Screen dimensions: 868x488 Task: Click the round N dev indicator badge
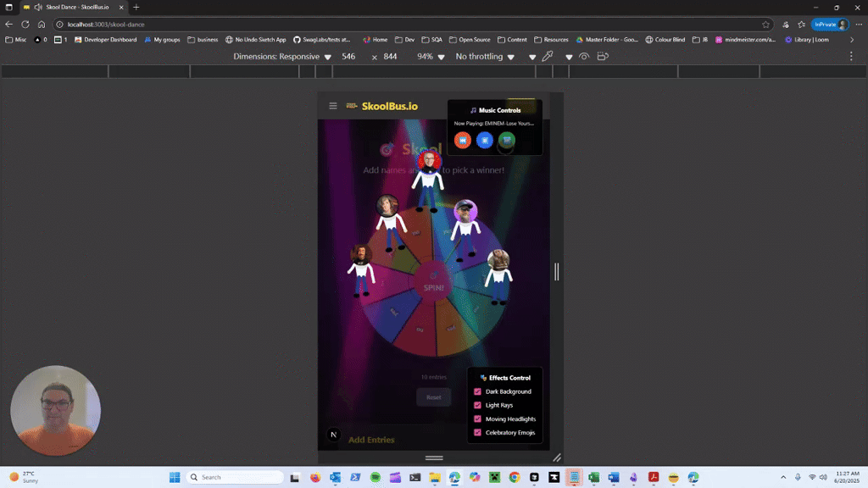[x=333, y=435]
